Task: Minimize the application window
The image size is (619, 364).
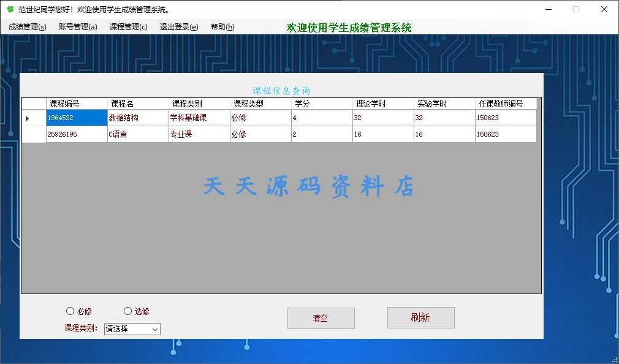Action: tap(549, 9)
